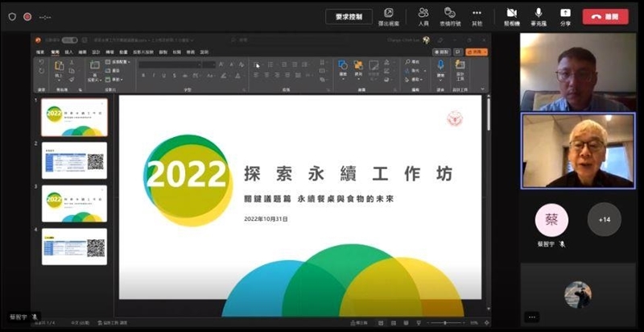
Task: Click the zoom slider in PowerPoint status bar
Action: coord(446,322)
